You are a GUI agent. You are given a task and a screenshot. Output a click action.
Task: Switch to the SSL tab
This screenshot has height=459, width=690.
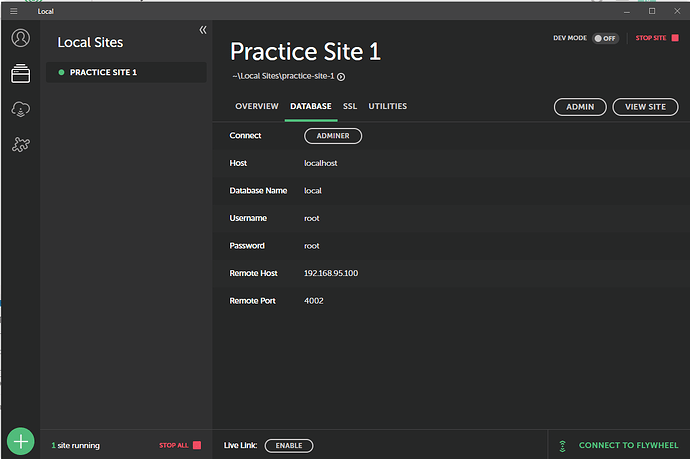pos(350,106)
